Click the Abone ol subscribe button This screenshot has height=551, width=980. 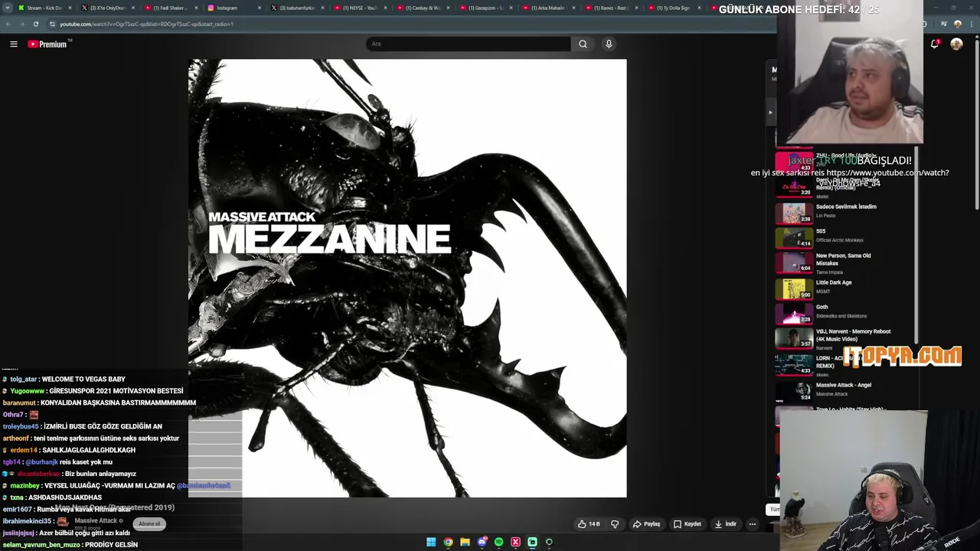pos(149,523)
